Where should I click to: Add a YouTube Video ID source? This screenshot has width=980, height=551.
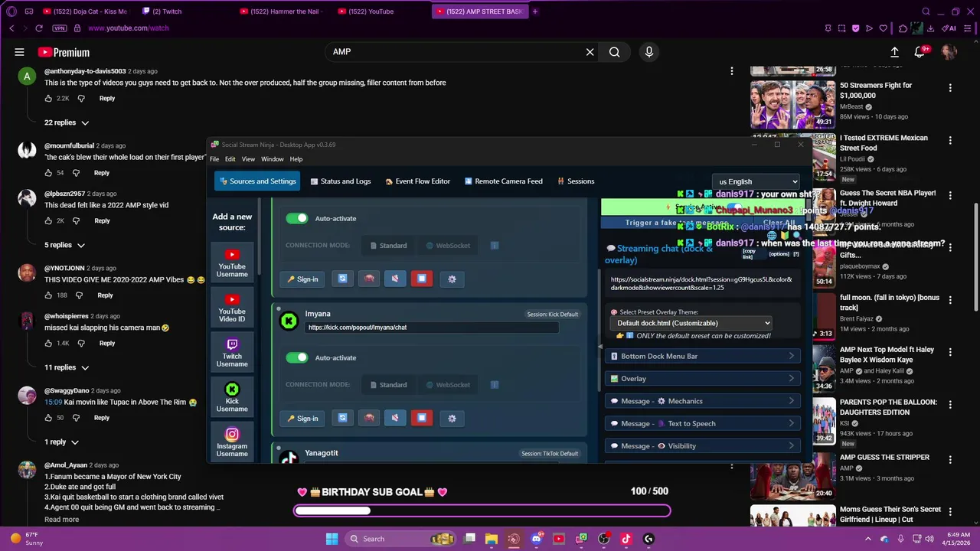click(x=232, y=308)
